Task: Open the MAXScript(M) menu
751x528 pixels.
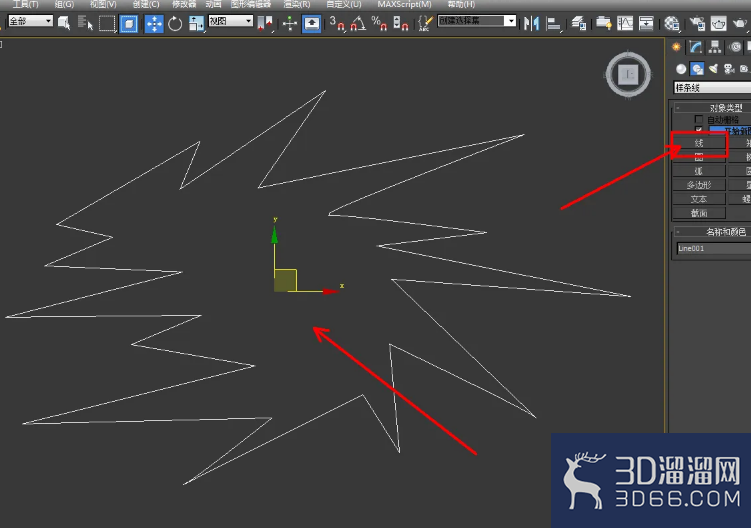Action: click(x=404, y=4)
